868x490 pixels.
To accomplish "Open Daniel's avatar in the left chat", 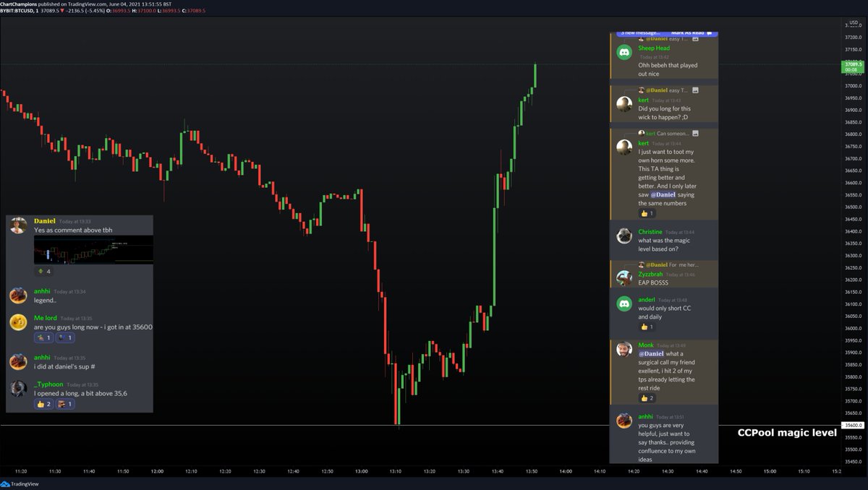I will point(18,225).
